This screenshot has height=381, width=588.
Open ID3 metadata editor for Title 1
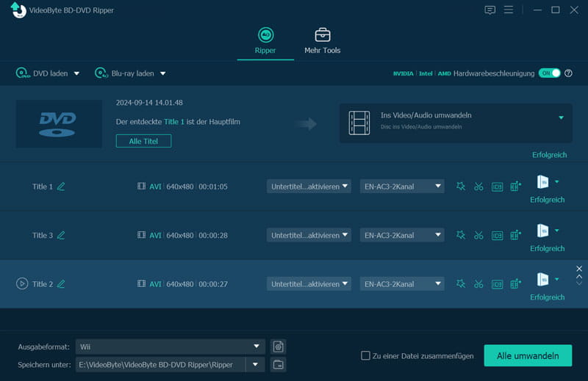[x=498, y=186]
